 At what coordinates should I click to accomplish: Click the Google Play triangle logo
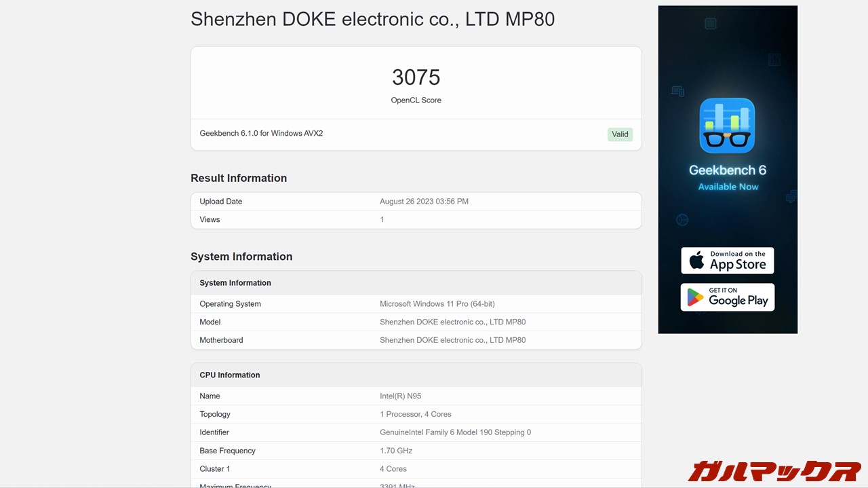point(695,297)
